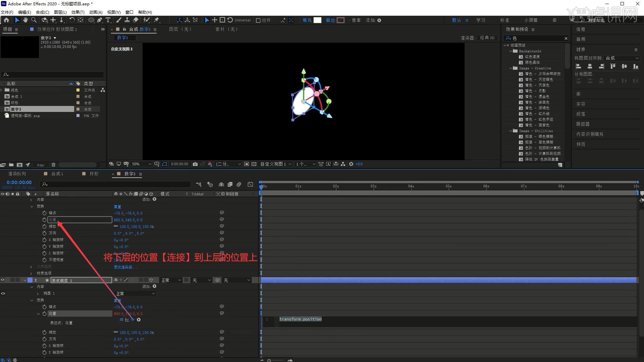Toggle stopwatch for upper 锚点 property
Image resolution: width=644 pixels, height=362 pixels.
pyautogui.click(x=44, y=213)
